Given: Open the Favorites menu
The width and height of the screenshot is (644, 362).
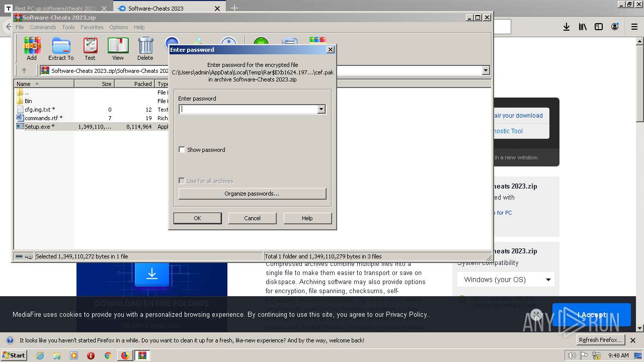Looking at the screenshot, I should pyautogui.click(x=92, y=27).
